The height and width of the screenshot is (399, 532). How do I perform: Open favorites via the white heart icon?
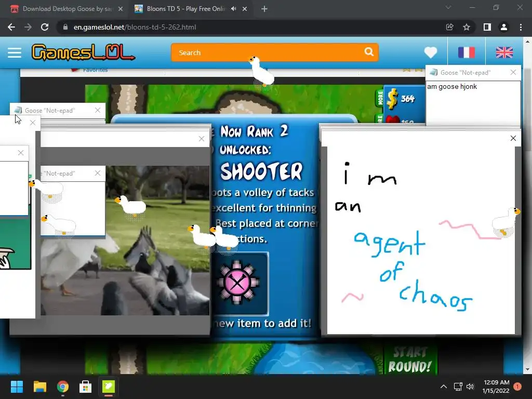431,52
